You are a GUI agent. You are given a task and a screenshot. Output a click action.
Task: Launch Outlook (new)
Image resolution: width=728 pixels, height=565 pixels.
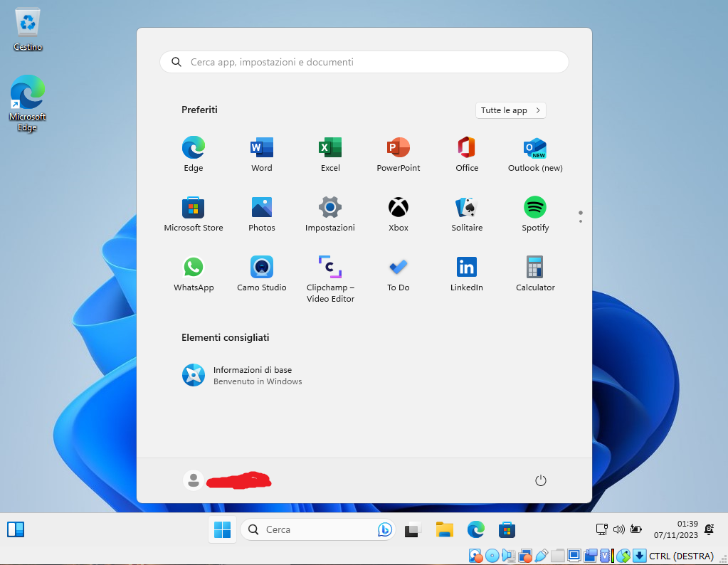[535, 154]
